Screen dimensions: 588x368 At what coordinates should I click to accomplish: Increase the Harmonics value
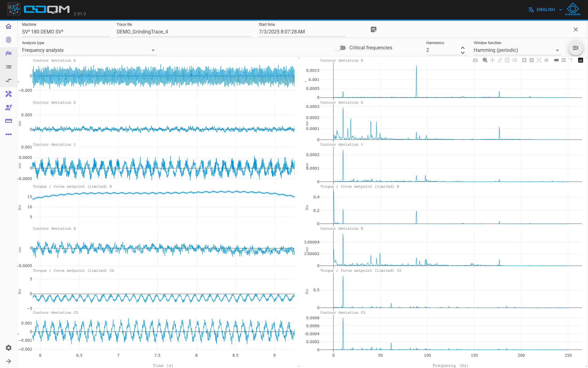pos(463,48)
